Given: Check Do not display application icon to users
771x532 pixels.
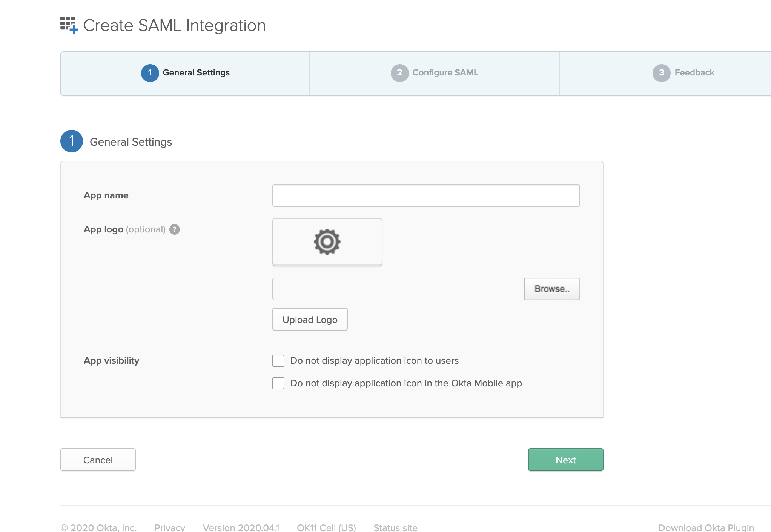Looking at the screenshot, I should (278, 361).
